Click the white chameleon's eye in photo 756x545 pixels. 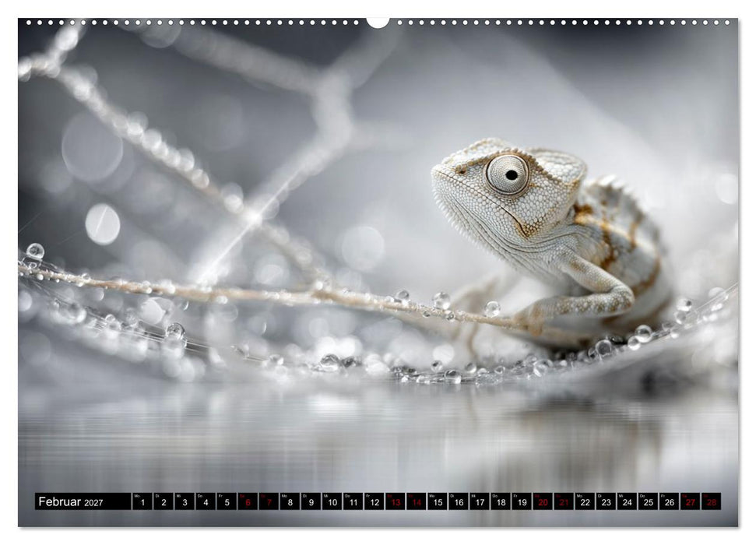coord(508,174)
